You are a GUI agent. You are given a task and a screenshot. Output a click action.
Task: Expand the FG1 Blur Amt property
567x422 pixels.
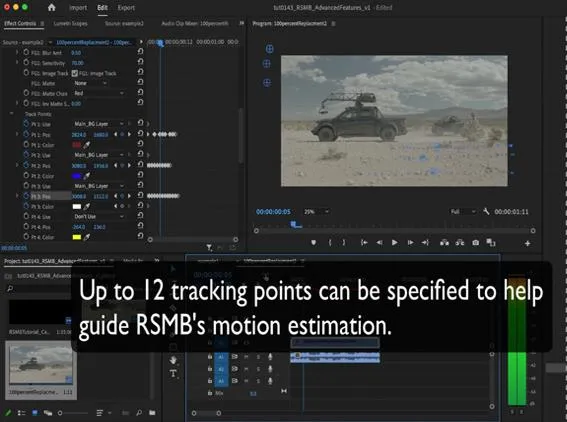coord(17,52)
